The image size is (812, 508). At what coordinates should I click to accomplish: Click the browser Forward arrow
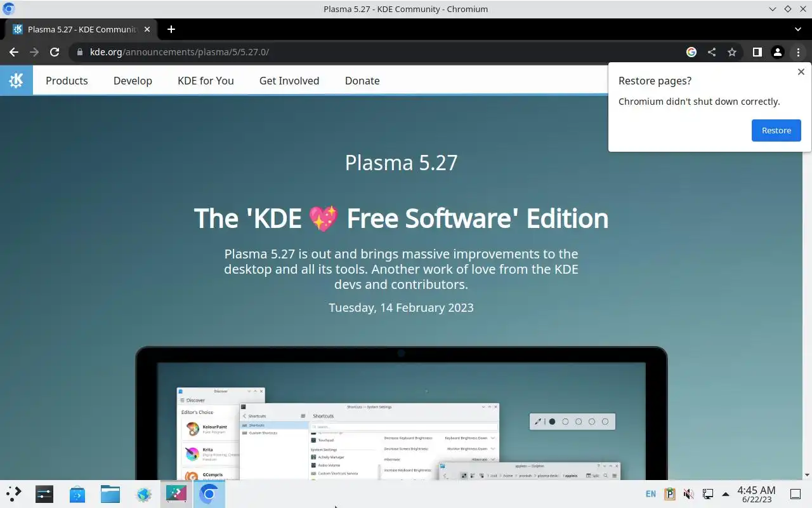pos(34,52)
